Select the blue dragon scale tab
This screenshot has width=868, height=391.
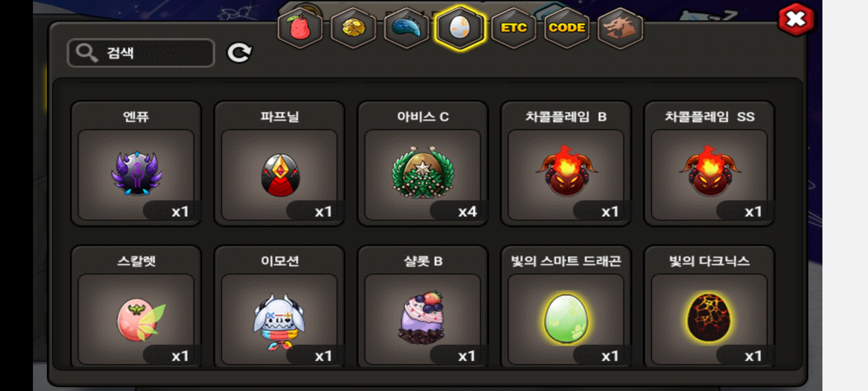(407, 28)
